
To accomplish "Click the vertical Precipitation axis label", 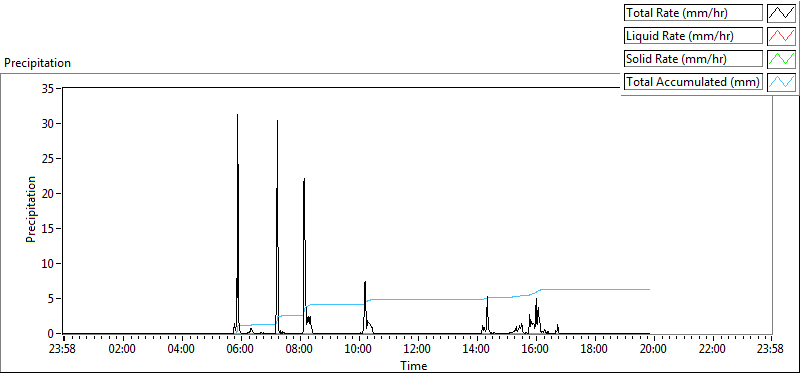I will 31,209.
